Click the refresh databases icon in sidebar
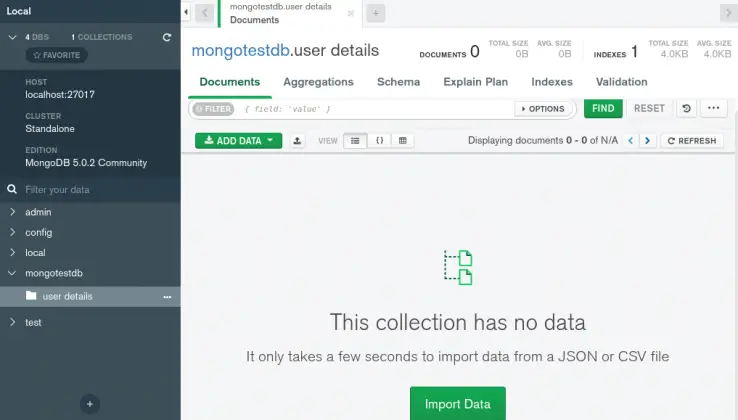 [167, 37]
